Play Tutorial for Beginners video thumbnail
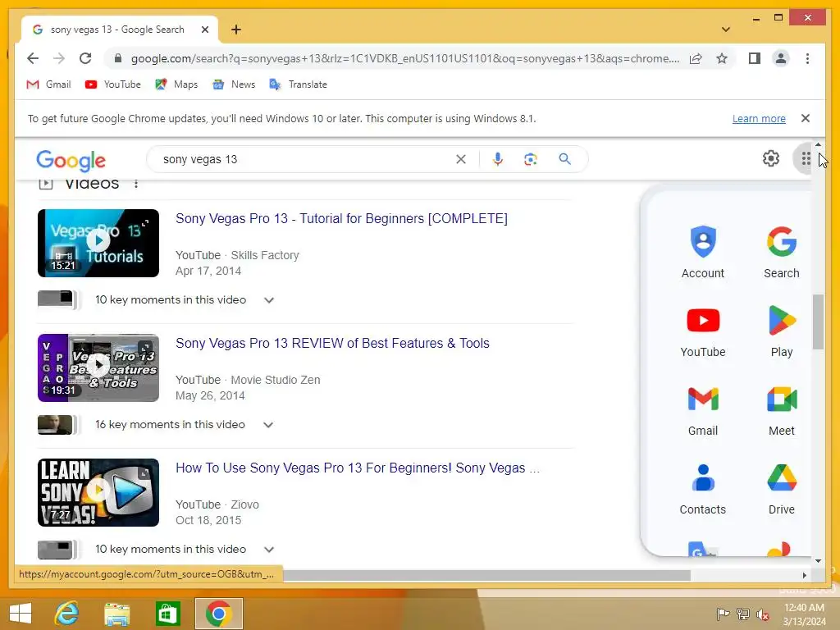Screen dimensions: 840x630 (98, 243)
